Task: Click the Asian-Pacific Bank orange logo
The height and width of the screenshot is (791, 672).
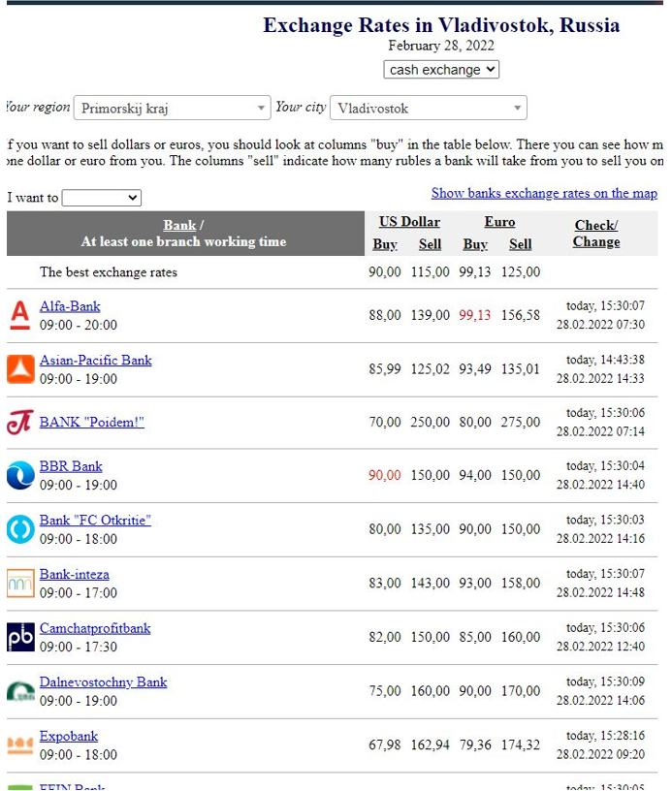Action: 20,369
